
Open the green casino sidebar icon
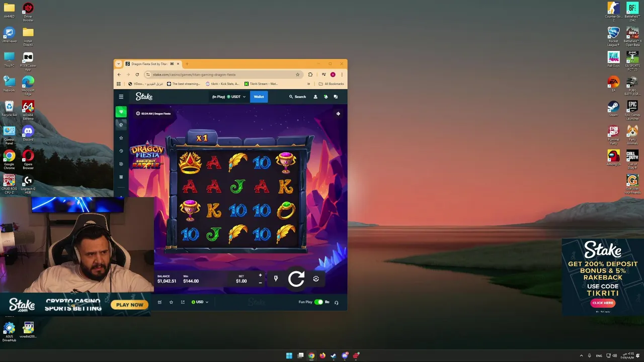121,112
